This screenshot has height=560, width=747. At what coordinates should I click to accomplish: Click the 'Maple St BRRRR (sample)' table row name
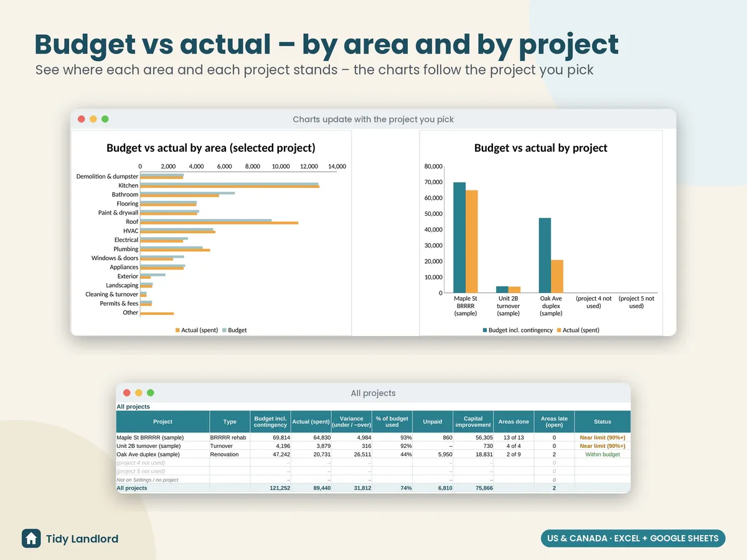point(150,437)
